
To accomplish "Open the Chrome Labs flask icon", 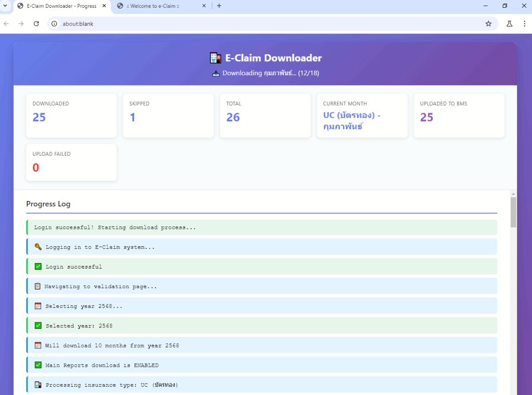I will [509, 24].
